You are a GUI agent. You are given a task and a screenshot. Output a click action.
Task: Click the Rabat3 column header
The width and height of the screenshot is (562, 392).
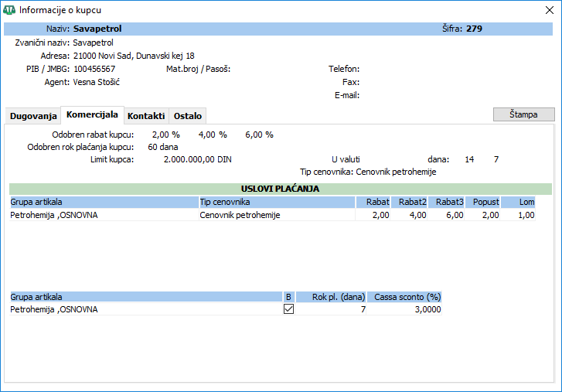(446, 202)
